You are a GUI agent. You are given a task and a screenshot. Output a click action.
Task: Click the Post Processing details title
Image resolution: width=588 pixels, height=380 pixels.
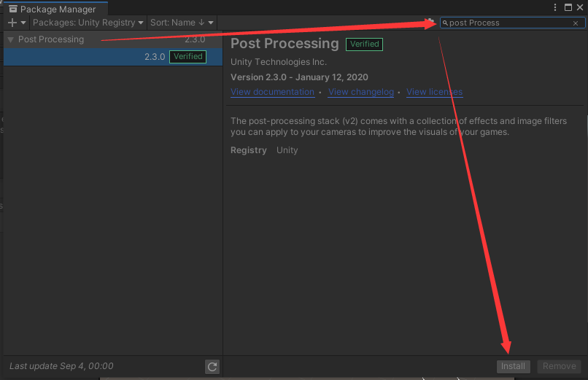285,44
